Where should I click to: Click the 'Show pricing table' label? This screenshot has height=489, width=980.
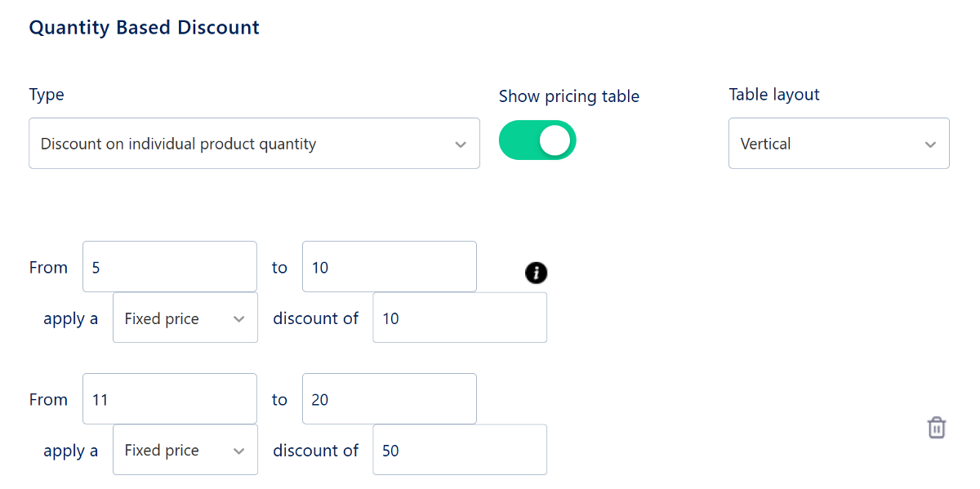tap(568, 96)
